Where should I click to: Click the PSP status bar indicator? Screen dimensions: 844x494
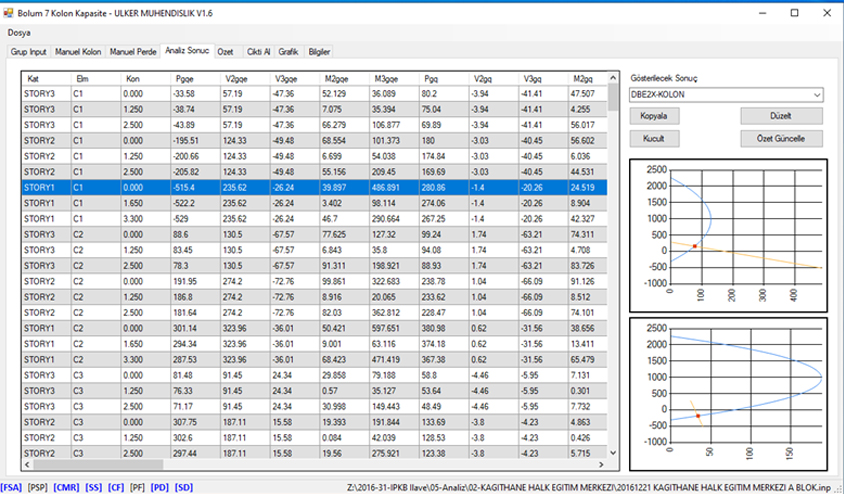pyautogui.click(x=38, y=488)
